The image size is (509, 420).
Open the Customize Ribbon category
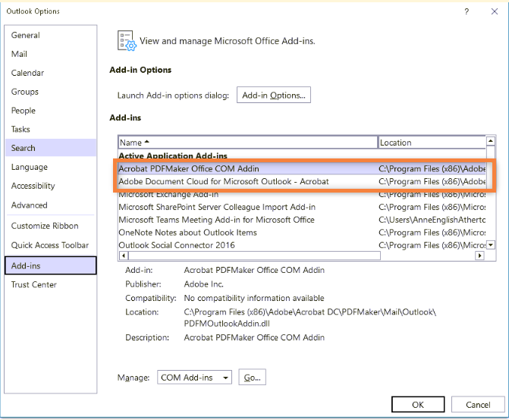click(x=51, y=226)
